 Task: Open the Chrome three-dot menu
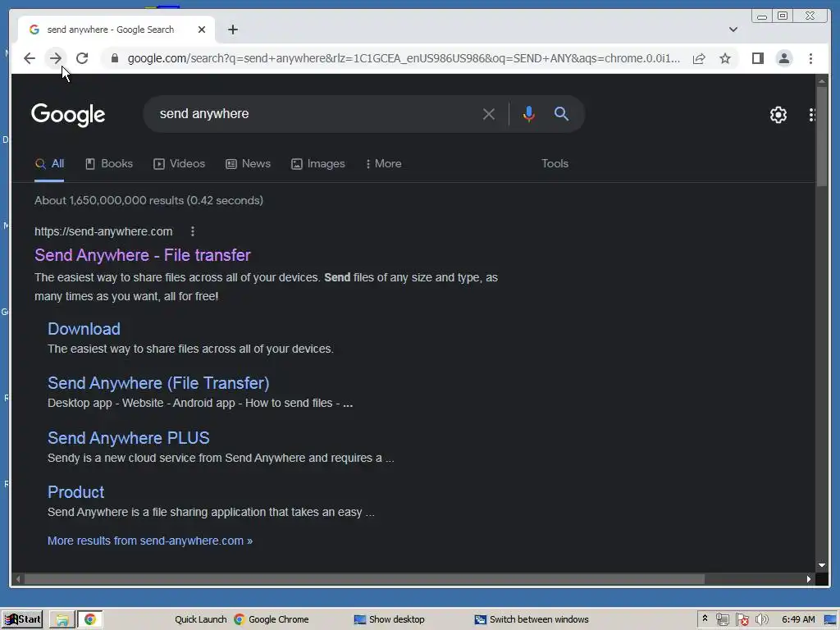click(810, 58)
